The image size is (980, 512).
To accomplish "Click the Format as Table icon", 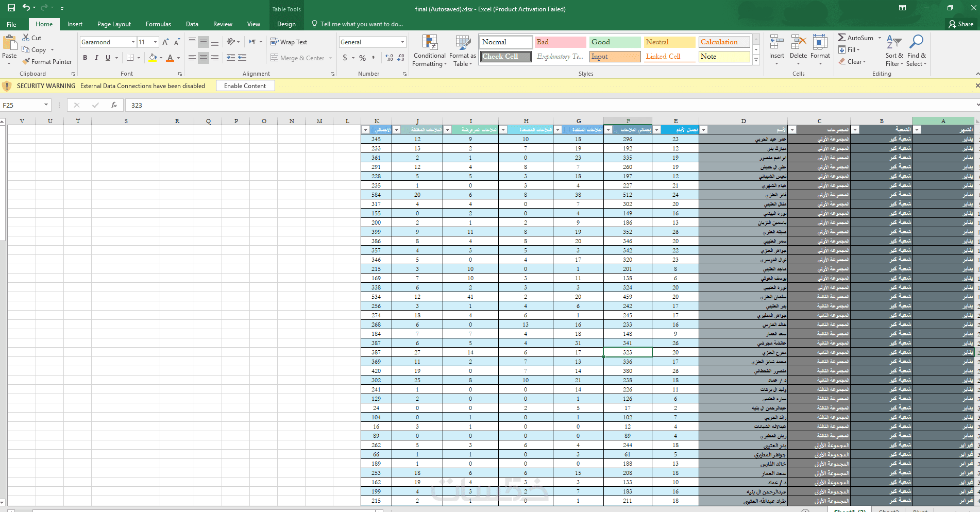I will (463, 43).
